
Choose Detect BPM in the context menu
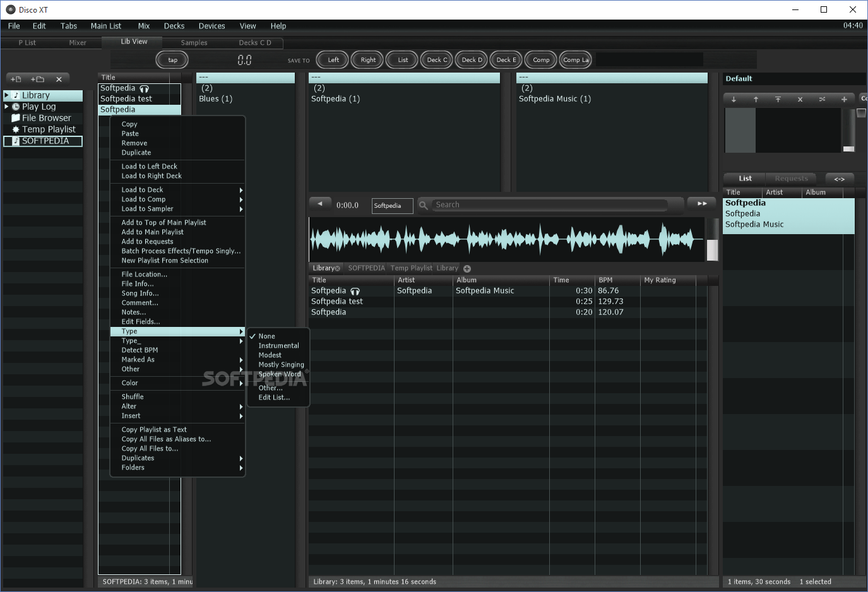point(177,350)
